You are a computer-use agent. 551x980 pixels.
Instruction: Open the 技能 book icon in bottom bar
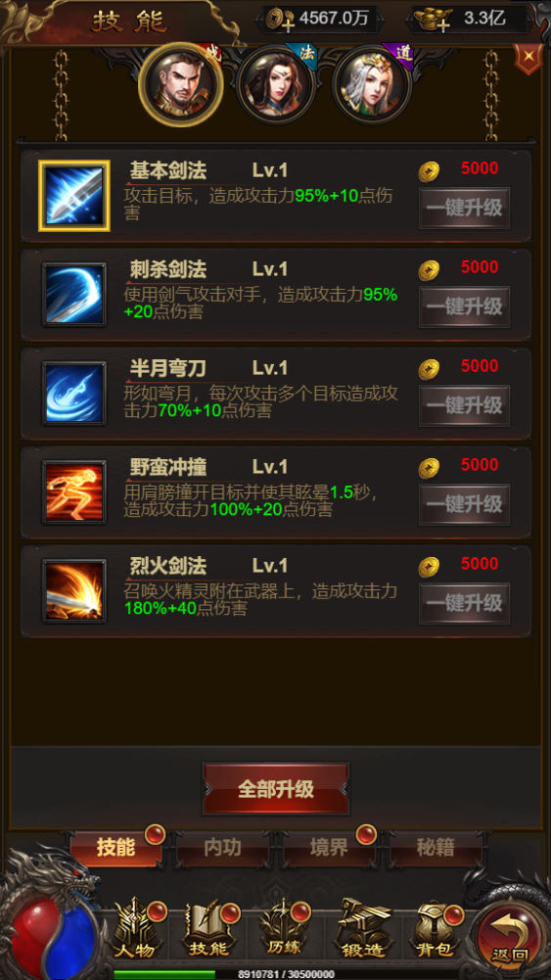pos(210,928)
